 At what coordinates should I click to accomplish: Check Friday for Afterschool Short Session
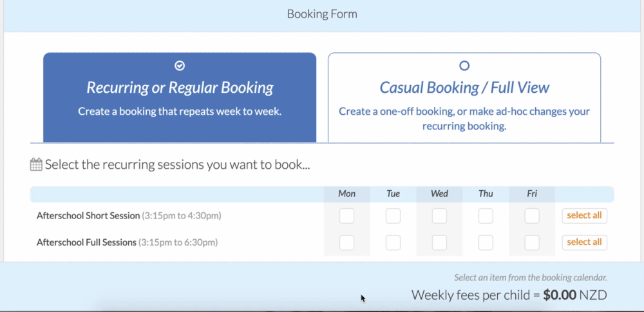click(533, 216)
